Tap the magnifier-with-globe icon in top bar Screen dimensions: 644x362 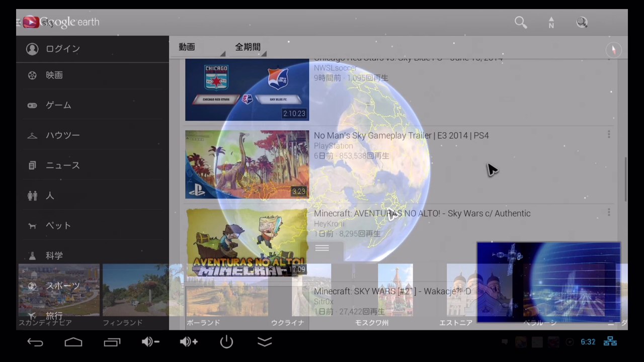click(x=582, y=22)
